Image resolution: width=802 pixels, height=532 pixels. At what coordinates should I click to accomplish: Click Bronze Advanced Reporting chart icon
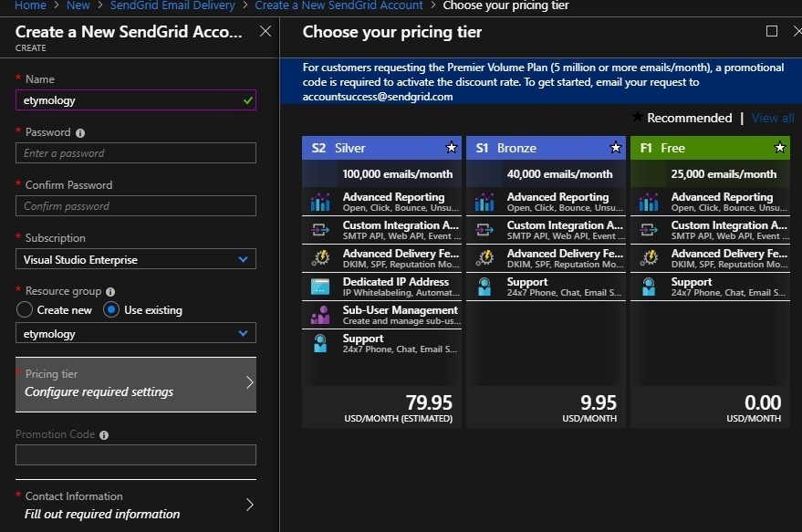coord(484,202)
